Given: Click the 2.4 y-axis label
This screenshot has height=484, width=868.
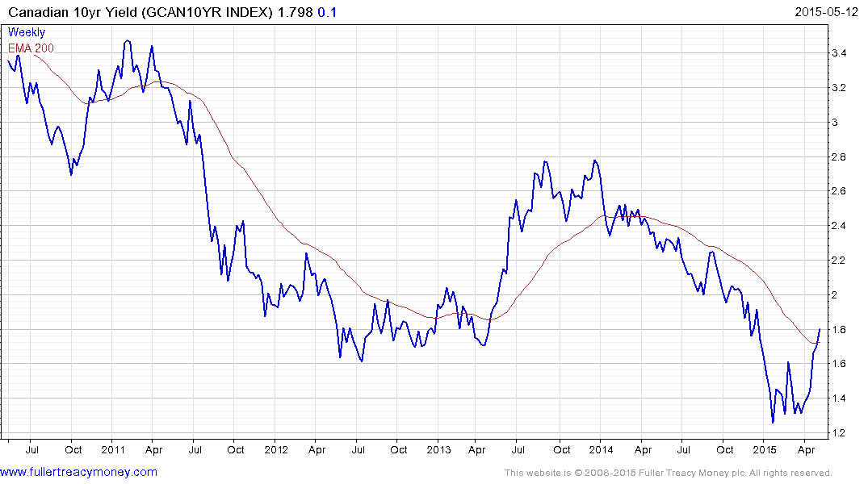Looking at the screenshot, I should tap(839, 226).
